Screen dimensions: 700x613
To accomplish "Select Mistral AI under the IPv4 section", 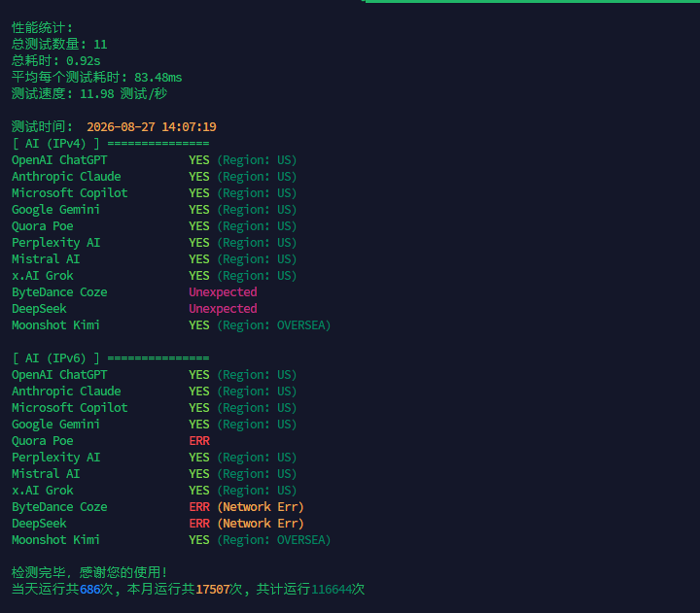I will click(x=46, y=258).
